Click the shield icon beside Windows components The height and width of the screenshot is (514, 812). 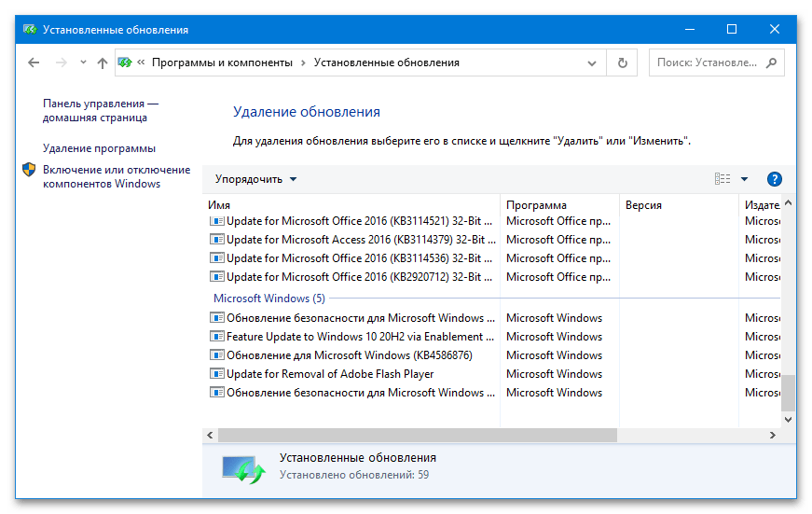(x=29, y=170)
